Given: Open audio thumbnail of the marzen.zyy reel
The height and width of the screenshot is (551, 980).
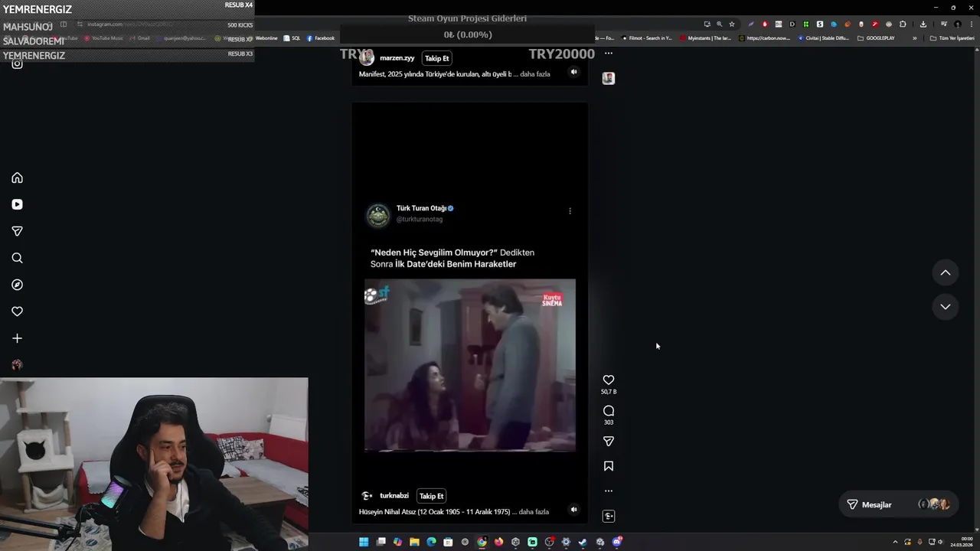Looking at the screenshot, I should (x=609, y=78).
